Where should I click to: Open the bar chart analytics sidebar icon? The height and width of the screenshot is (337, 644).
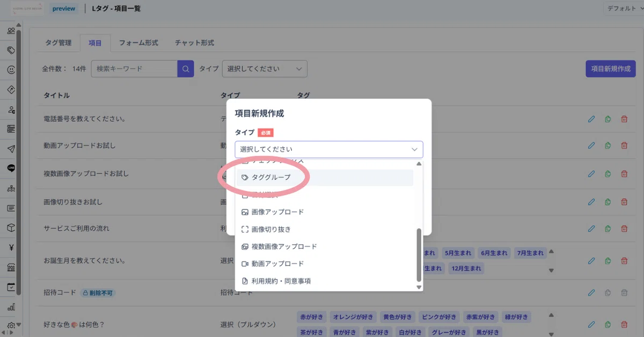coord(11,307)
